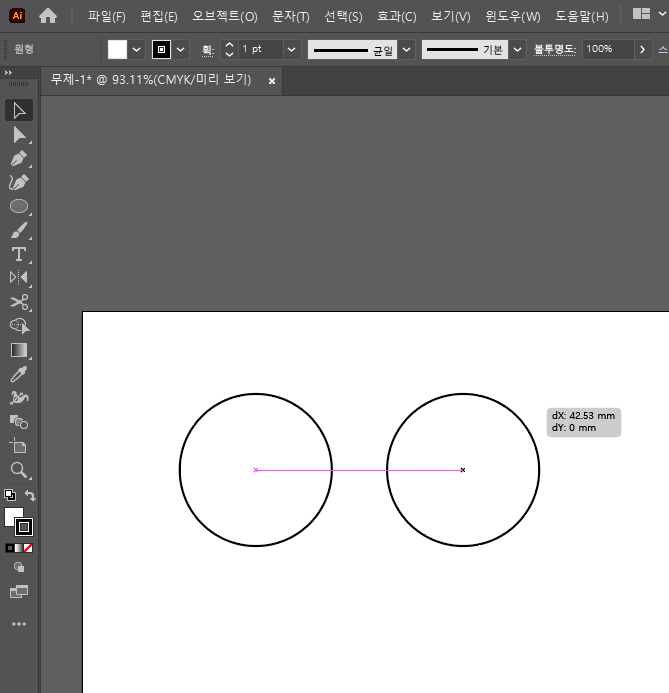Swap fill and stroke colors
This screenshot has height=693, width=669.
pyautogui.click(x=30, y=495)
